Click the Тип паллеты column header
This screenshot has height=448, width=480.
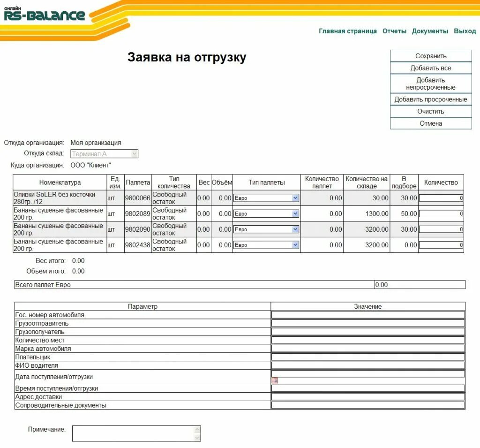point(266,182)
